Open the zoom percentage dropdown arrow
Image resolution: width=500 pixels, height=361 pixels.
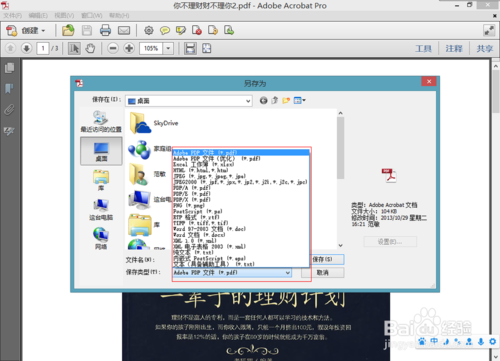[x=168, y=49]
